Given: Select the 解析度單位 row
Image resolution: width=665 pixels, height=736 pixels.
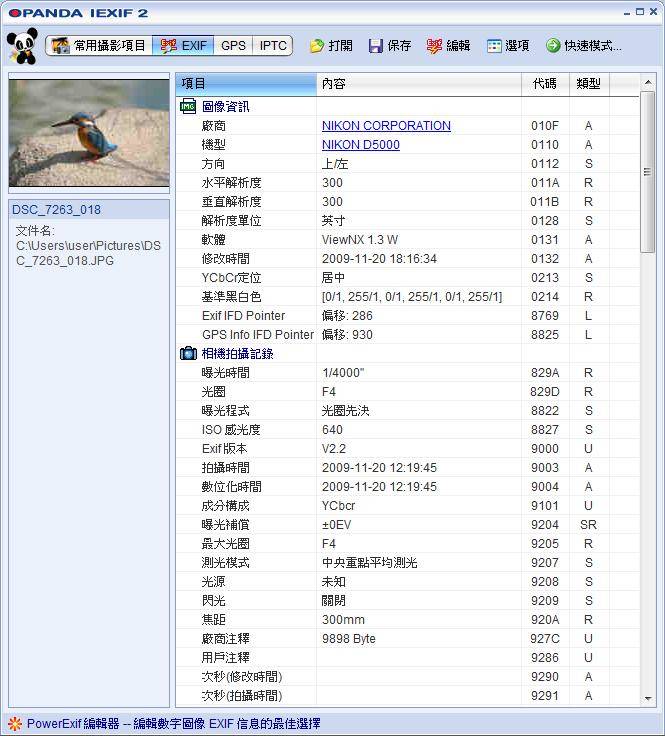Looking at the screenshot, I should [x=408, y=221].
